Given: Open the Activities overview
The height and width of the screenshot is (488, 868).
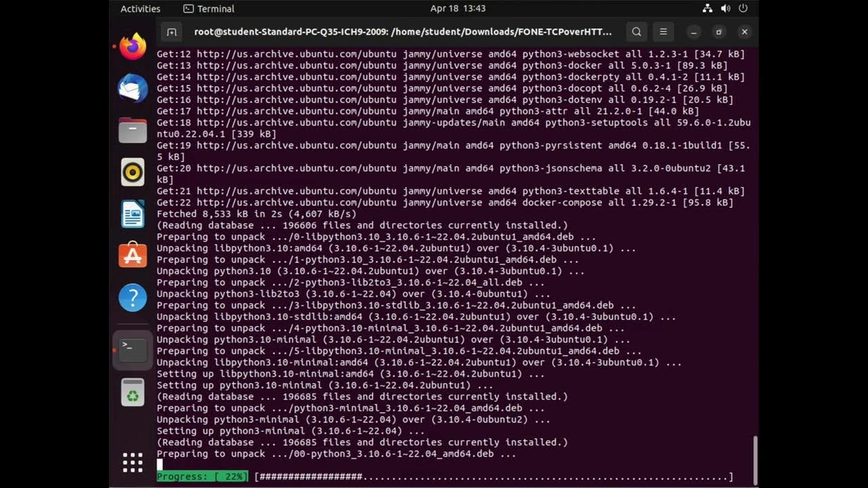Looking at the screenshot, I should pyautogui.click(x=140, y=9).
